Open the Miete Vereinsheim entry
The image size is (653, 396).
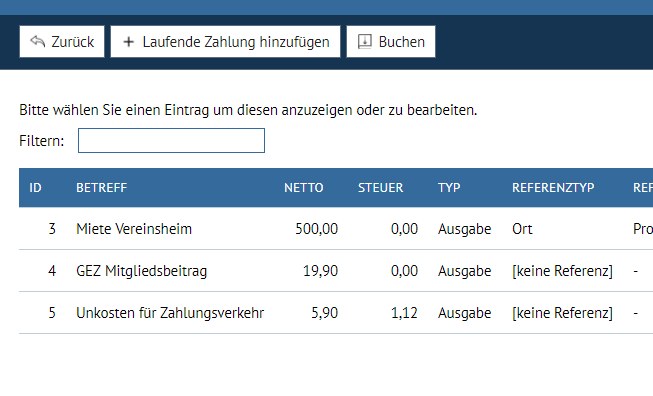(x=336, y=229)
